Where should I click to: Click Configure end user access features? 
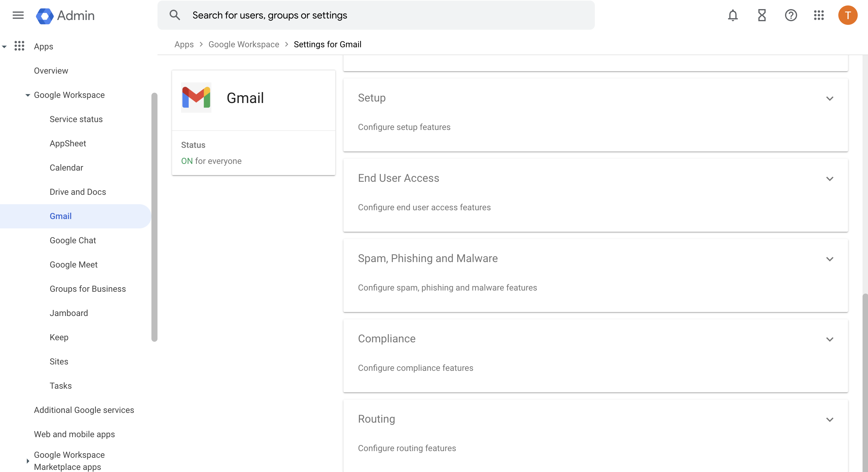pos(424,207)
